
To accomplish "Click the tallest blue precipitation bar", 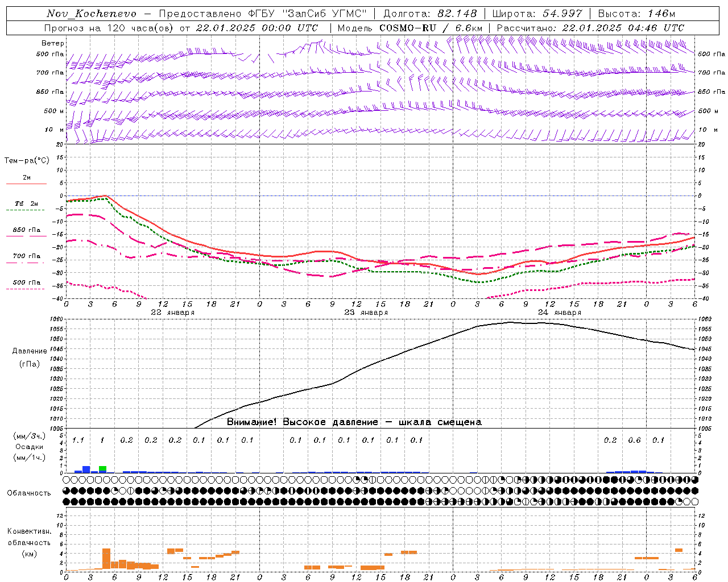I will (x=86, y=469).
